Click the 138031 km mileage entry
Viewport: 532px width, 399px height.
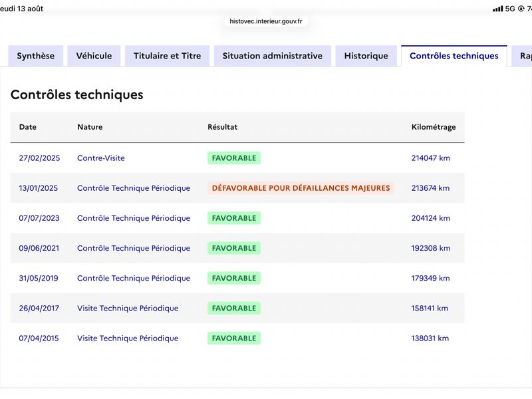(x=430, y=338)
